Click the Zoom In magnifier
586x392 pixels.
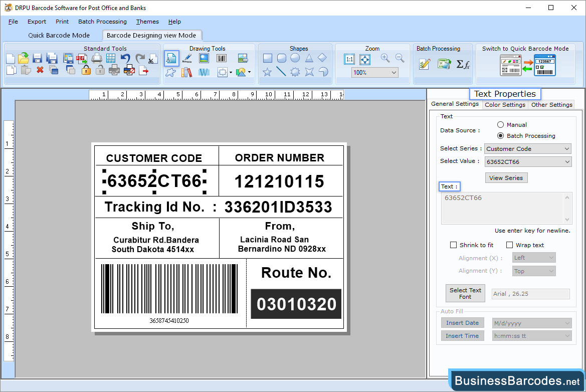click(x=385, y=58)
